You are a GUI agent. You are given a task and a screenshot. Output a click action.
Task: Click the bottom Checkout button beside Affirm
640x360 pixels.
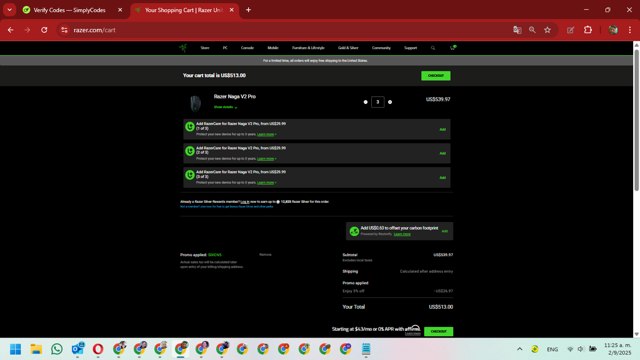coord(438,331)
